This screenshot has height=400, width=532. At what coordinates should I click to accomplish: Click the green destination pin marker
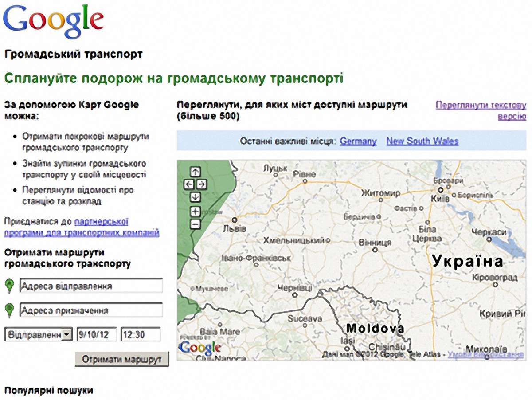[9, 310]
